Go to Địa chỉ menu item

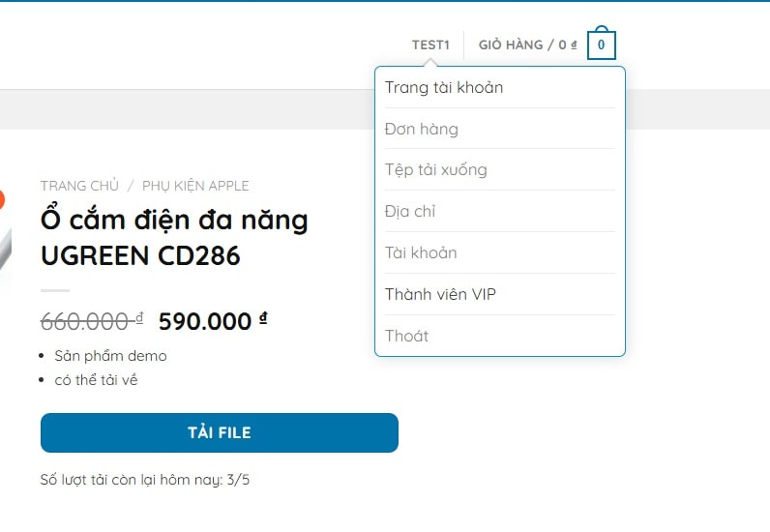click(x=410, y=211)
